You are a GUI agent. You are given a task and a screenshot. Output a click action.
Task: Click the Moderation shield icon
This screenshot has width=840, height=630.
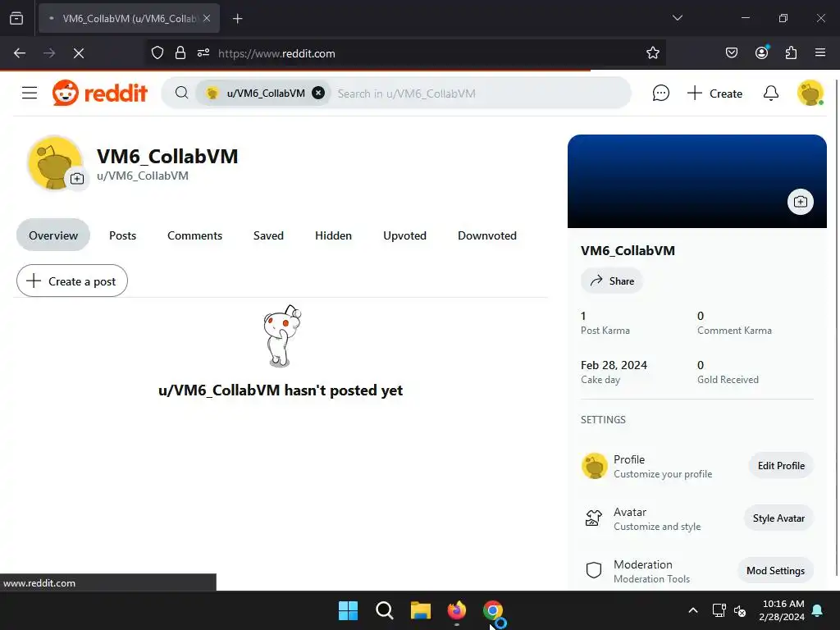(594, 570)
